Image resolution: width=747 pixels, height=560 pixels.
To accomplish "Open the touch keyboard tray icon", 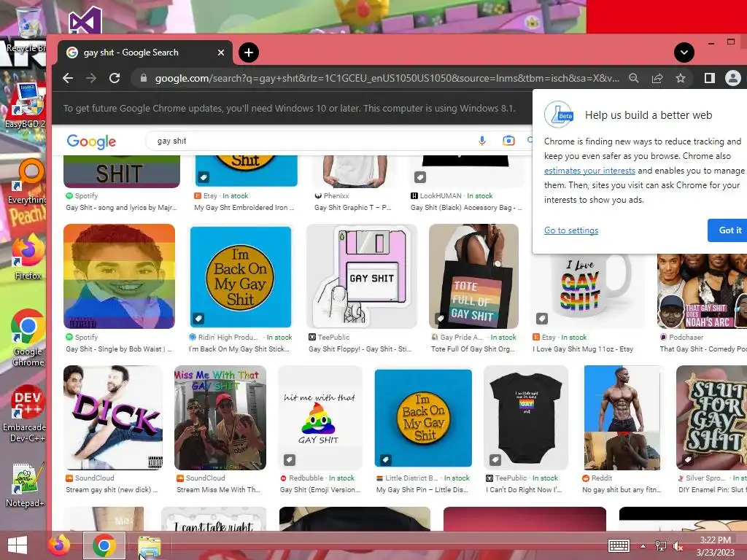I will click(619, 545).
